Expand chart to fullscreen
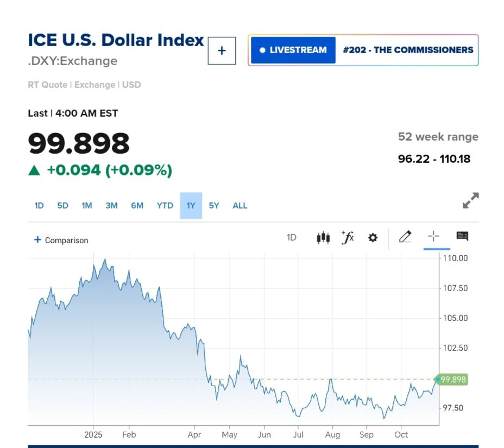 [x=470, y=200]
